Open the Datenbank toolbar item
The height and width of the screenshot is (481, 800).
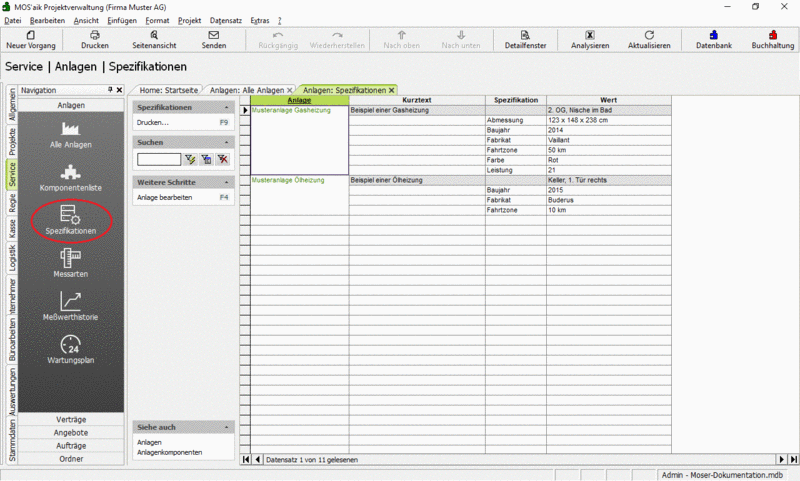(x=714, y=39)
